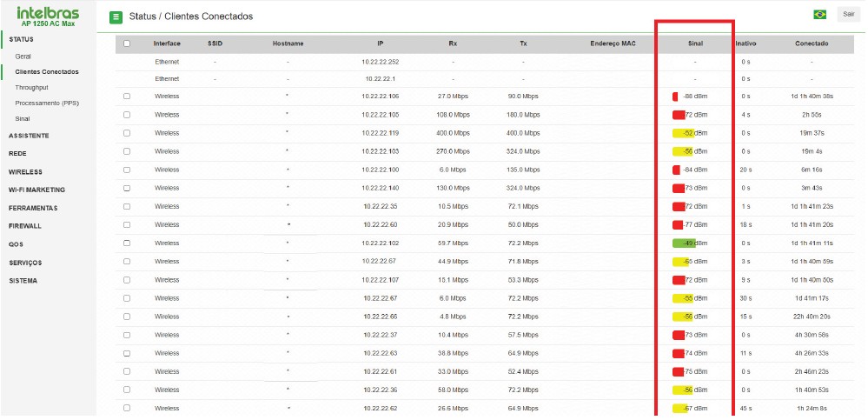868x420 pixels.
Task: Sort by the Conectado column header
Action: (x=811, y=43)
